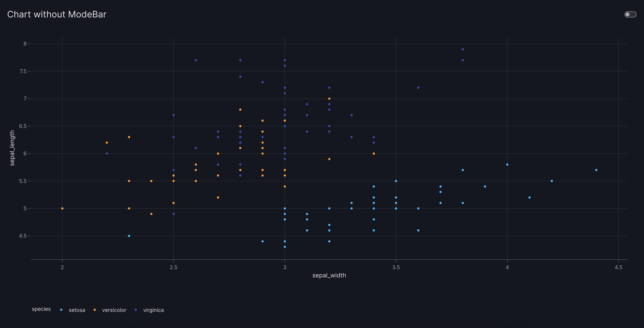Select setosa point at width 4, length 5.8
The width and height of the screenshot is (644, 328).
coord(507,165)
